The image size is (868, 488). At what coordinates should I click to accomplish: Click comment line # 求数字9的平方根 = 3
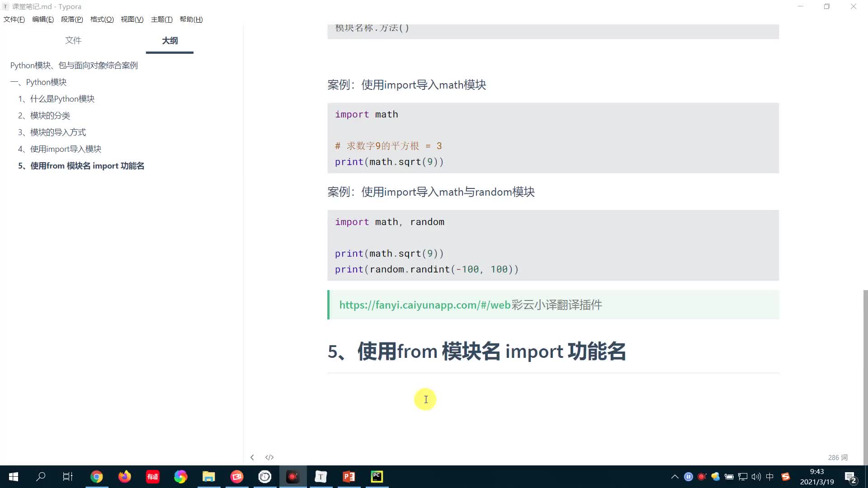(x=388, y=146)
